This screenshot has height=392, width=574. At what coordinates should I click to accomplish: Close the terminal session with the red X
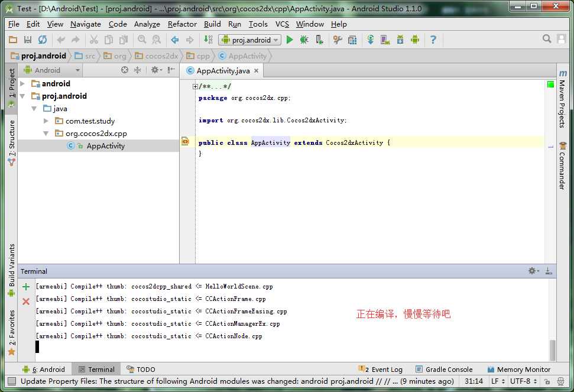pyautogui.click(x=25, y=302)
